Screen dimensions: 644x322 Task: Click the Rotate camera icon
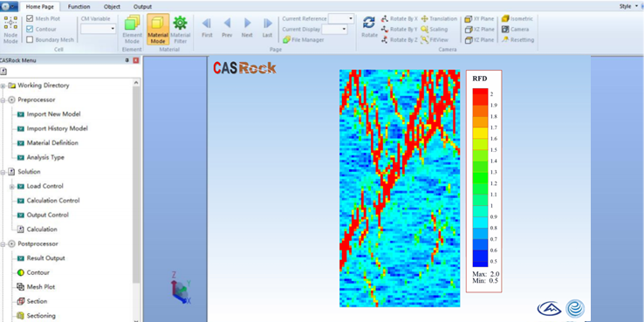pos(369,23)
